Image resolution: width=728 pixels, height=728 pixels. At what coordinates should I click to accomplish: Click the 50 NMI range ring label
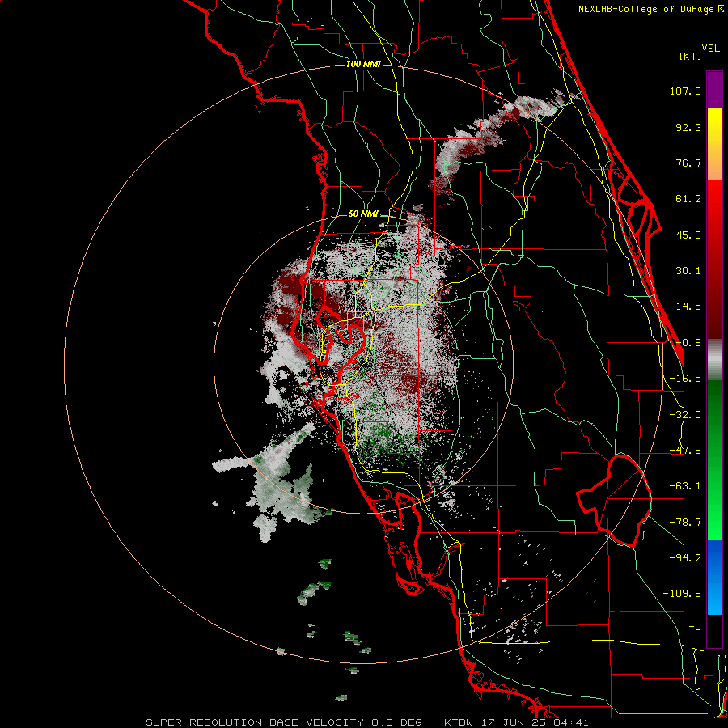[x=363, y=214]
